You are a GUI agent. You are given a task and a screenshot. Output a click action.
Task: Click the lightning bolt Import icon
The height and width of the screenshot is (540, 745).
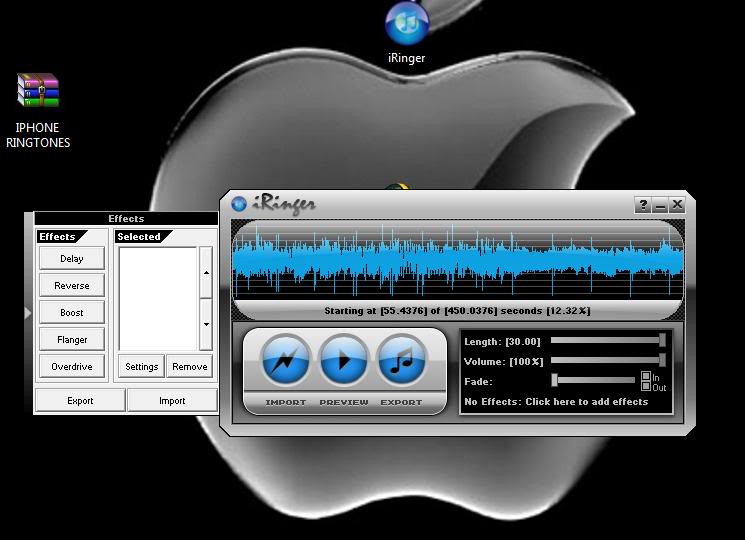[285, 360]
